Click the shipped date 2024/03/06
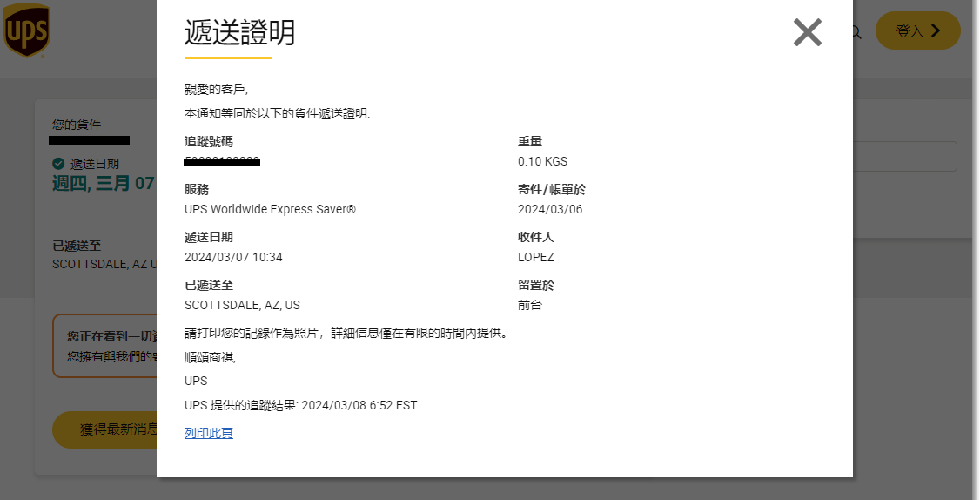 coord(550,209)
